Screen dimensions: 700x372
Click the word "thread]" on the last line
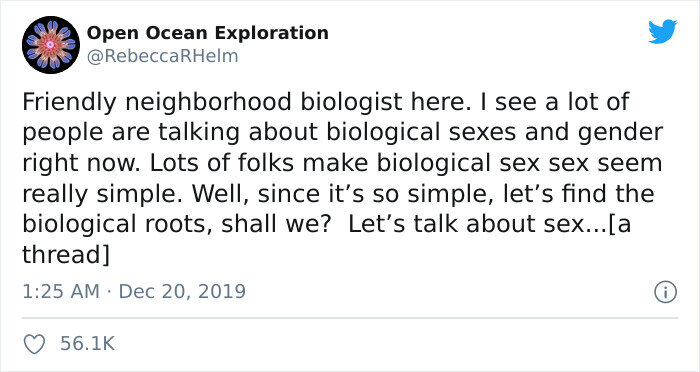click(66, 255)
